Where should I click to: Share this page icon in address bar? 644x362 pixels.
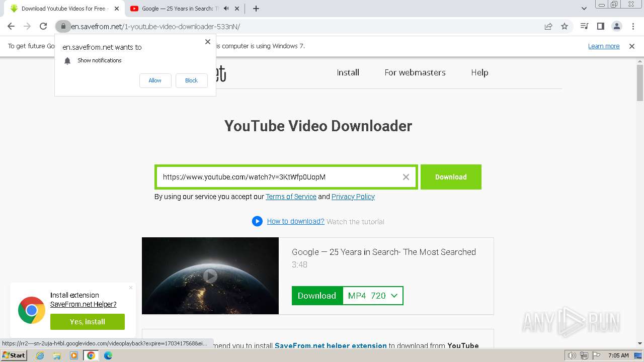pos(548,26)
